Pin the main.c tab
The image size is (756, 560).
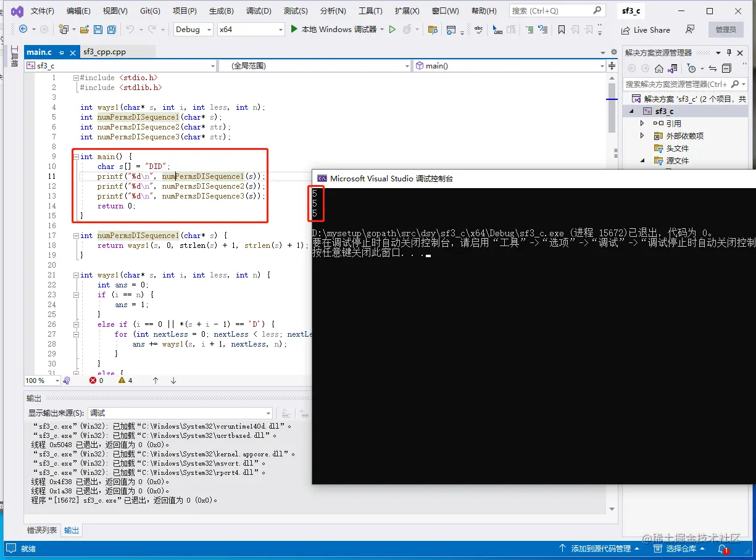click(x=60, y=53)
